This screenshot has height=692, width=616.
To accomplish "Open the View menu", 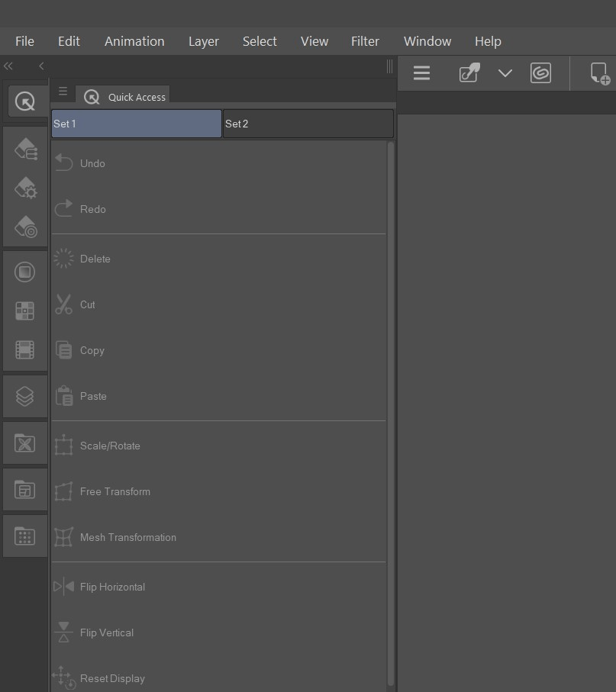I will click(x=314, y=41).
